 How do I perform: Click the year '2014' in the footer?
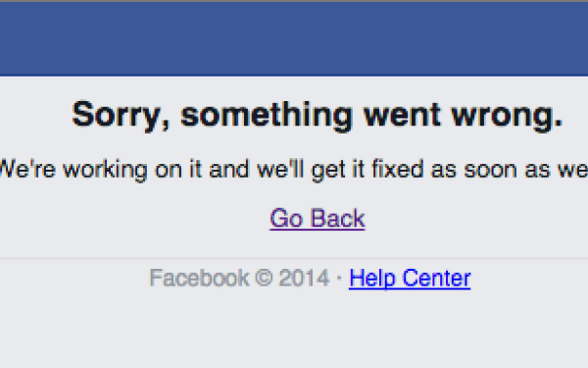tap(304, 279)
